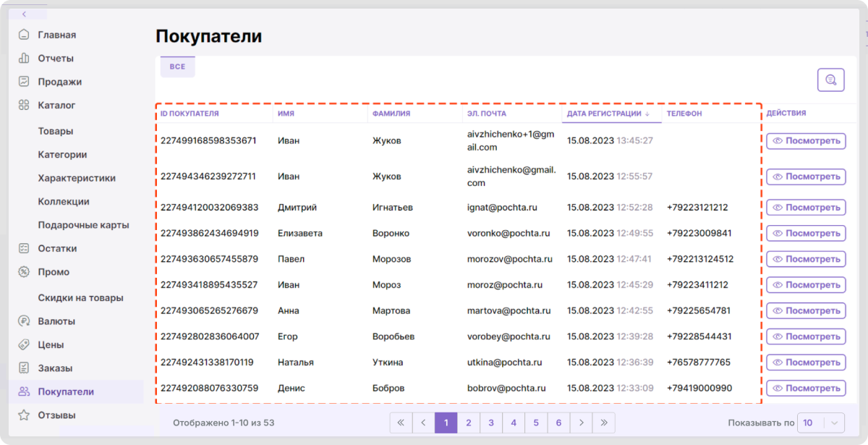The image size is (868, 445).
Task: Click Посмотреть for Наталья Уткина
Action: click(806, 363)
